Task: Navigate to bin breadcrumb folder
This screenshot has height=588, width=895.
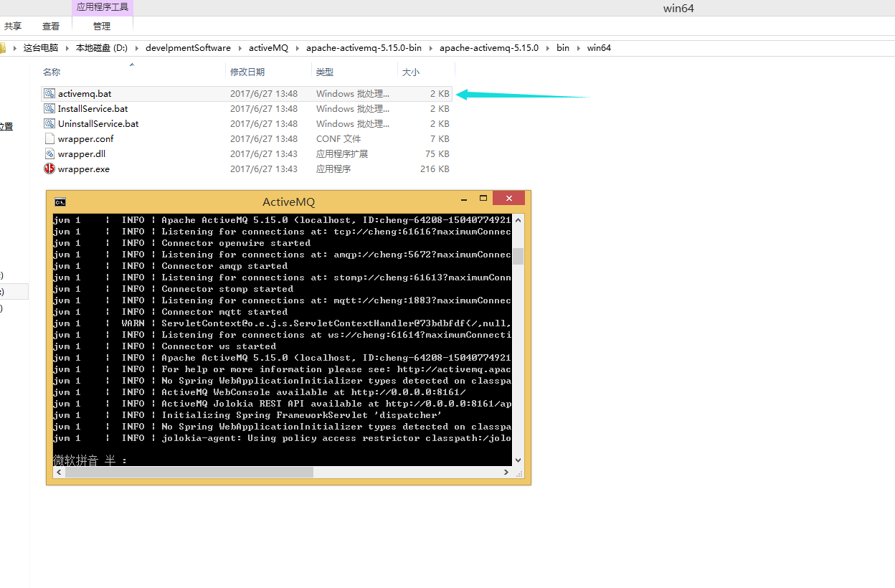Action: tap(563, 48)
